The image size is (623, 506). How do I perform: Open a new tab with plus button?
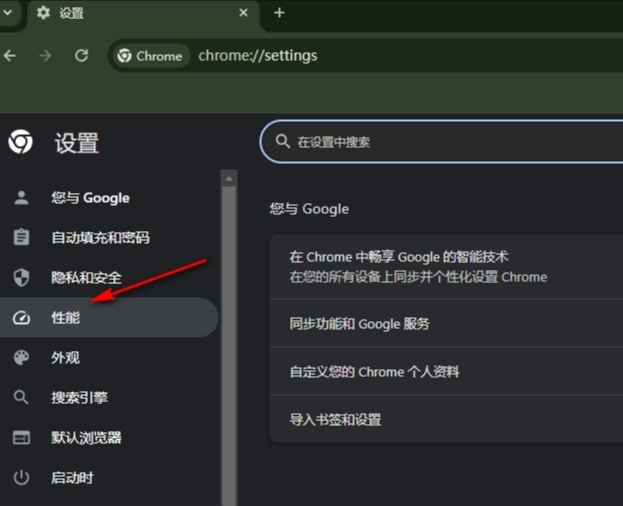point(279,13)
